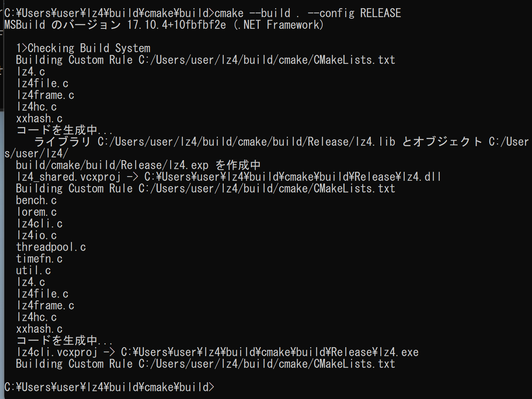Click the threadpool.c output line
This screenshot has width=532, height=399.
(x=51, y=247)
